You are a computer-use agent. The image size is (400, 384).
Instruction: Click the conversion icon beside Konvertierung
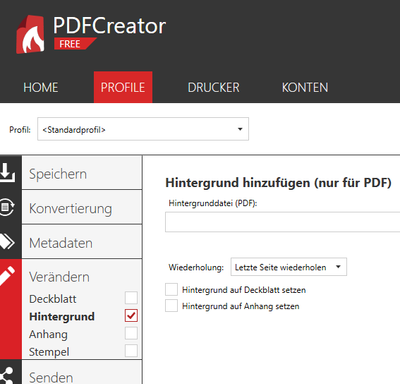point(7,207)
